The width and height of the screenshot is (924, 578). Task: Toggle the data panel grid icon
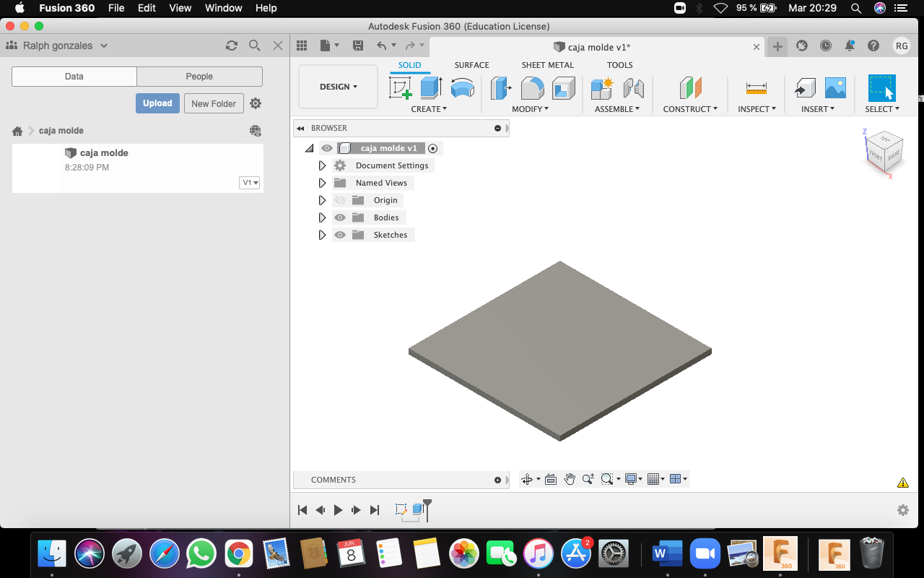(302, 46)
